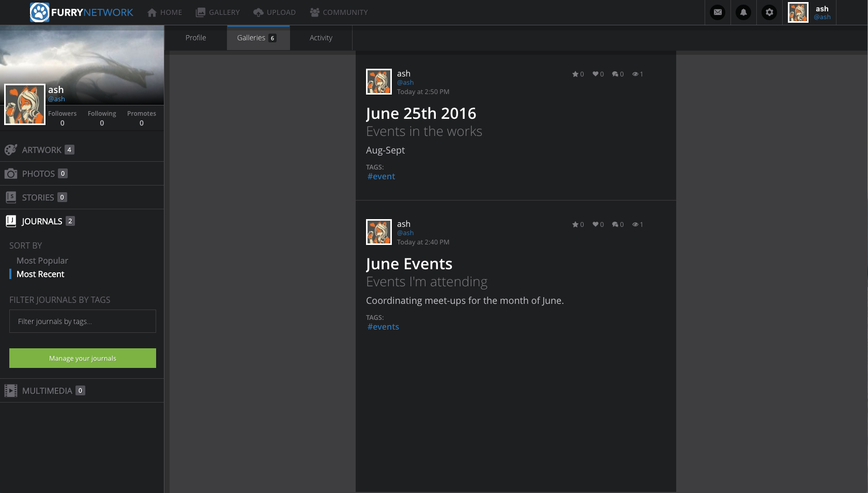Click the Manage your journals button
Image resolution: width=868 pixels, height=493 pixels.
click(x=83, y=358)
